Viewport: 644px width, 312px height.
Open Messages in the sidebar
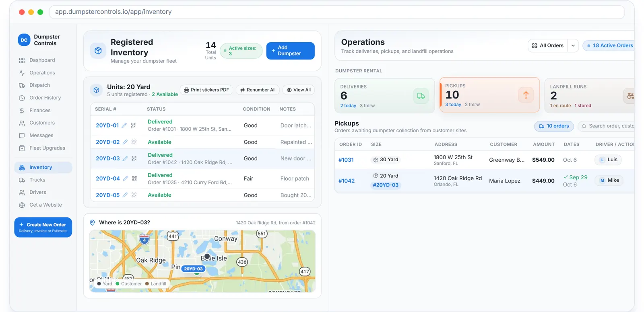[x=43, y=135]
